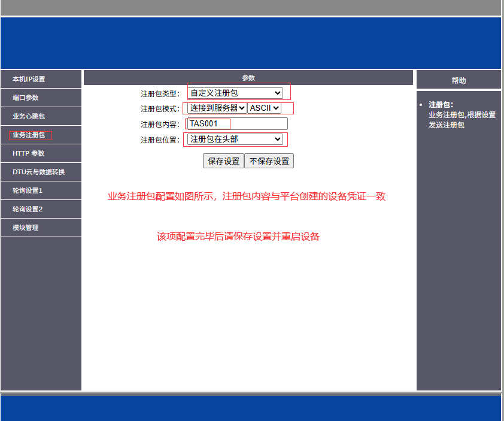Image resolution: width=504 pixels, height=421 pixels.
Task: Go to 端口参数 in the sidebar
Action: coord(26,98)
